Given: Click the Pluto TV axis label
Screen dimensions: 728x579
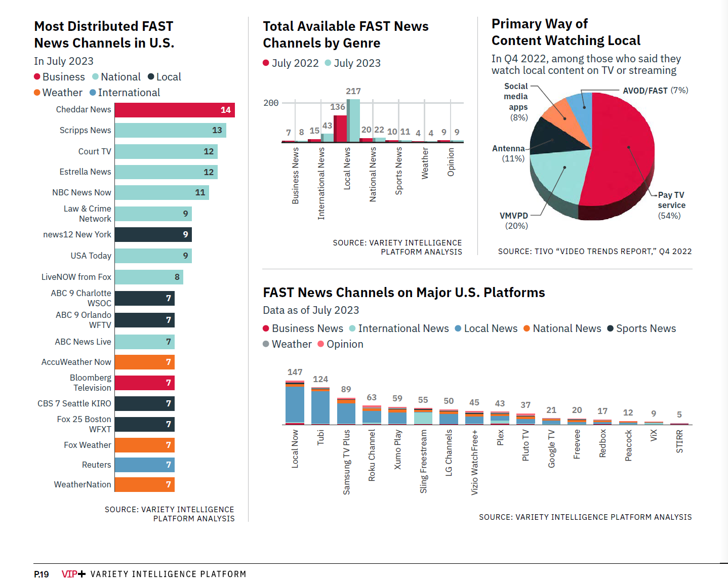Looking at the screenshot, I should [525, 445].
